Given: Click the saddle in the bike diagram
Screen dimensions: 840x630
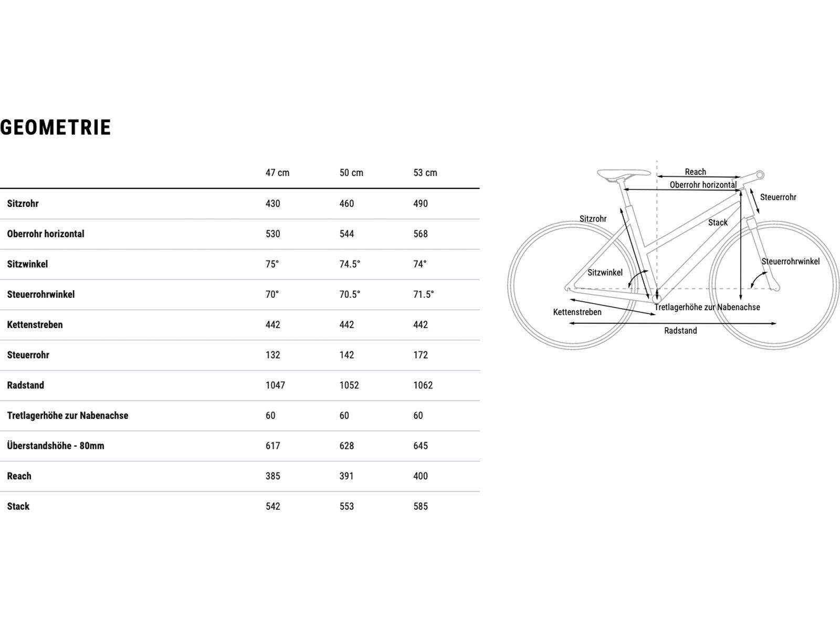Looking at the screenshot, I should pyautogui.click(x=623, y=173).
